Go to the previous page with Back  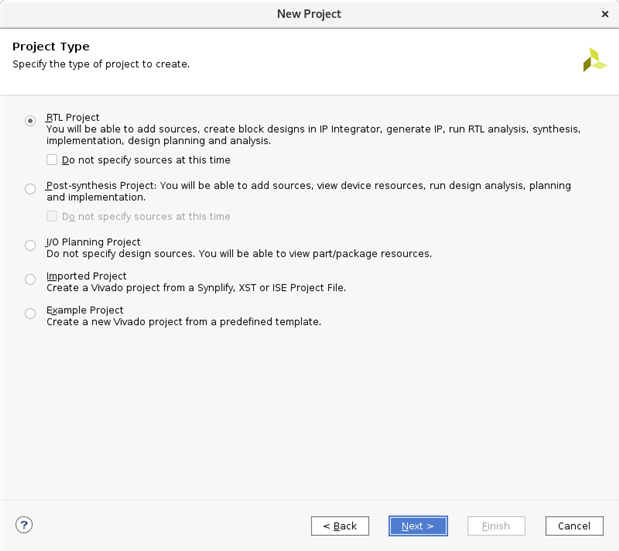[x=340, y=526]
